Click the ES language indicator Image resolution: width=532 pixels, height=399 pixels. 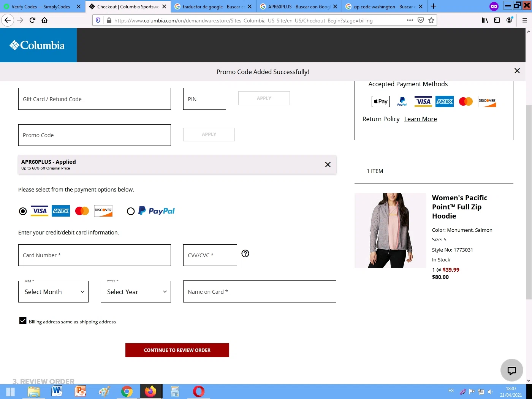tap(451, 391)
